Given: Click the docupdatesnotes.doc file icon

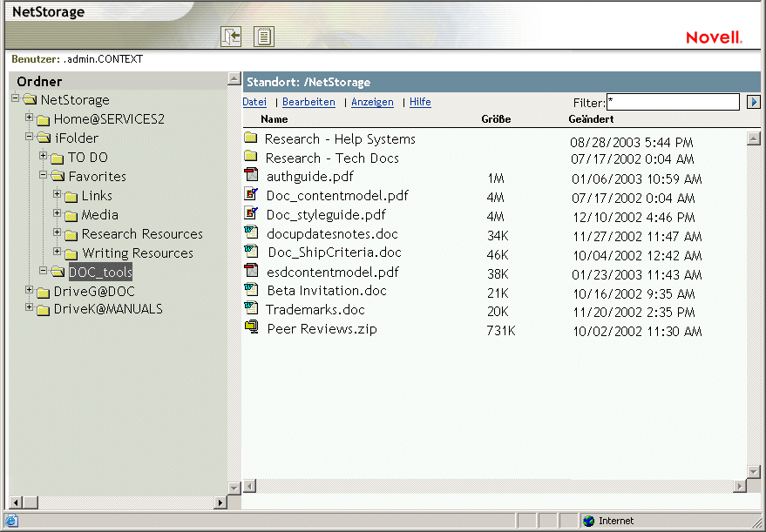Looking at the screenshot, I should tap(251, 232).
